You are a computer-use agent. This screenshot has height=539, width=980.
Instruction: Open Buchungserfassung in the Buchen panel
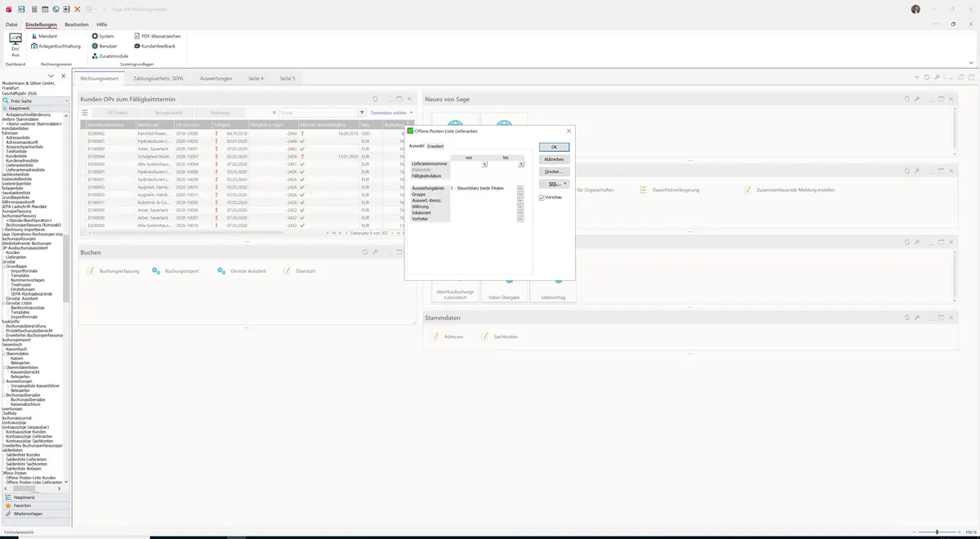[114, 270]
